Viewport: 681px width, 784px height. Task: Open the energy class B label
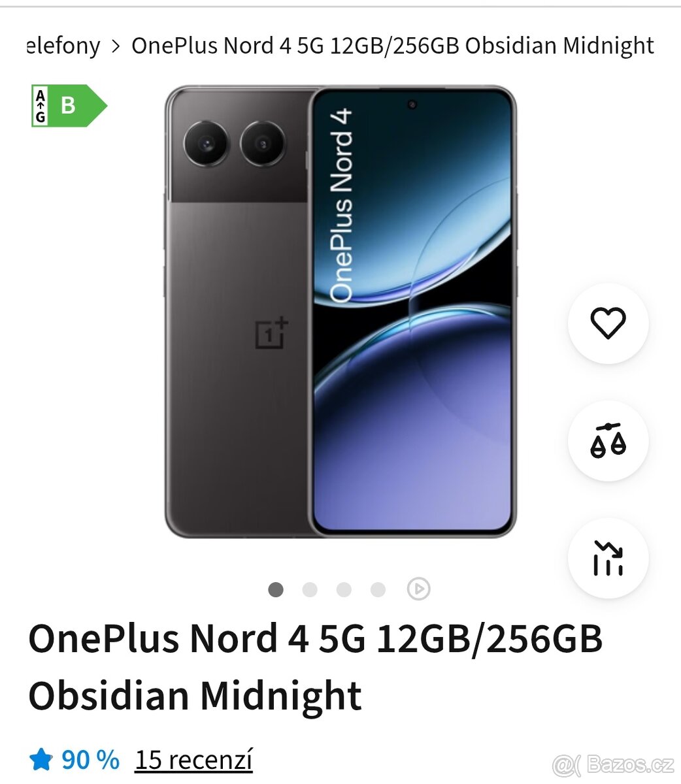pyautogui.click(x=69, y=105)
